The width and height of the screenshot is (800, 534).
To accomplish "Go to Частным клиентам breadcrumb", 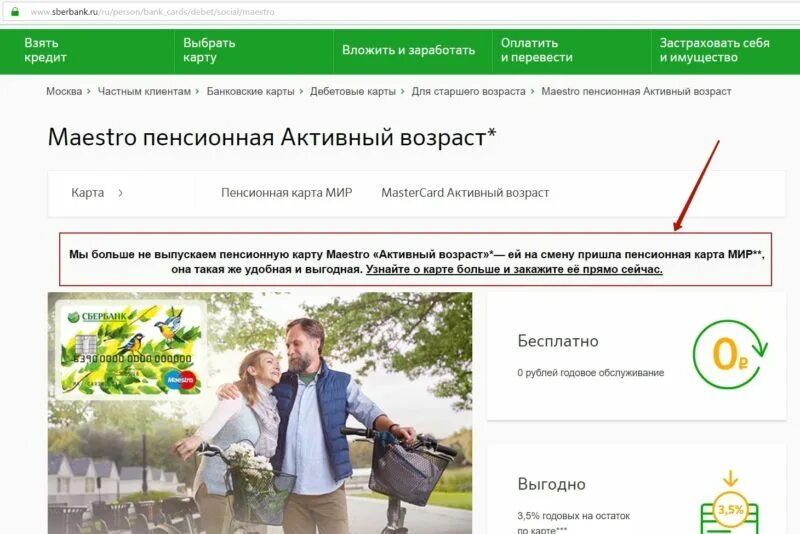I will (x=144, y=91).
